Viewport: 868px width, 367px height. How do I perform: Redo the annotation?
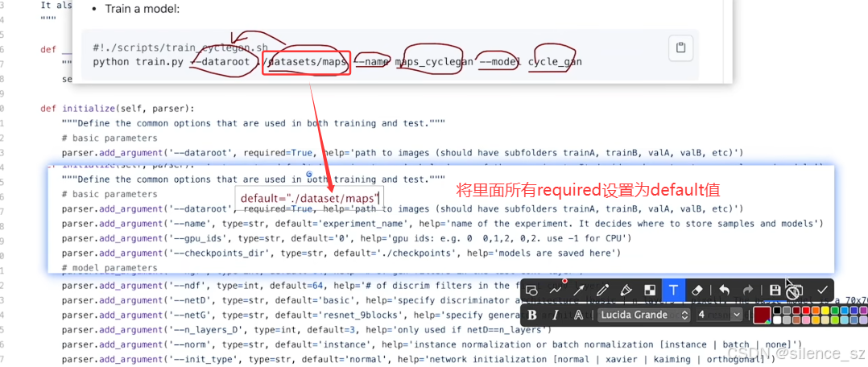747,290
